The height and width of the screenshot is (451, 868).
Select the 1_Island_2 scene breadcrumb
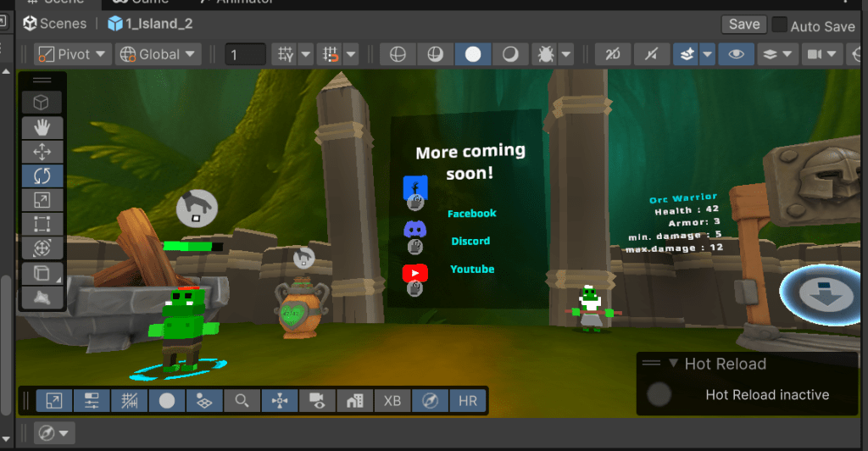pyautogui.click(x=151, y=24)
